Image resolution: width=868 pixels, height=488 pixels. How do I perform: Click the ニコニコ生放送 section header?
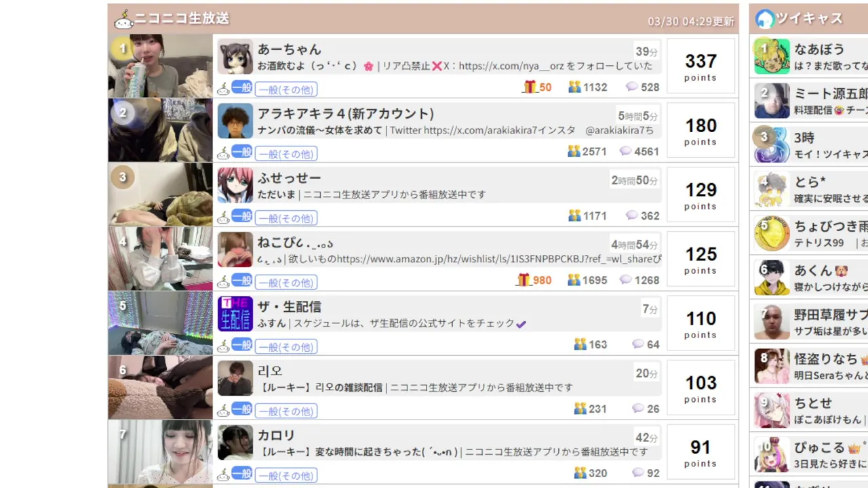(423, 19)
